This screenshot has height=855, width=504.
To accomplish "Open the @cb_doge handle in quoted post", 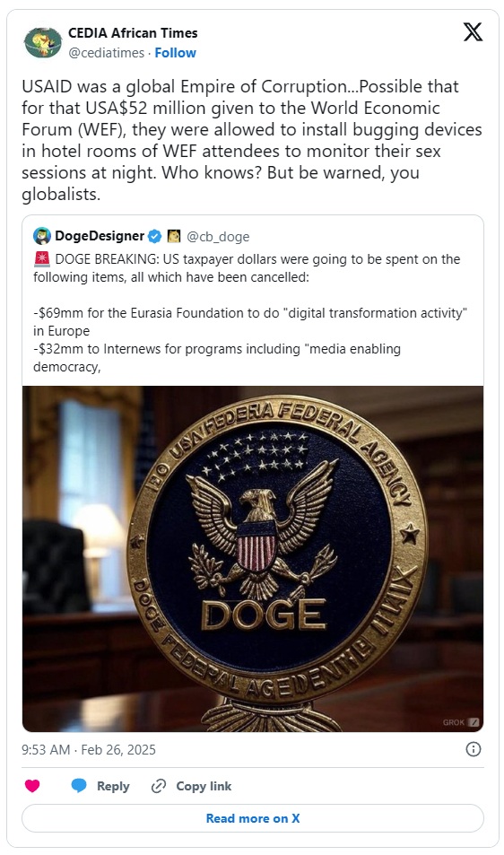I will tap(218, 237).
